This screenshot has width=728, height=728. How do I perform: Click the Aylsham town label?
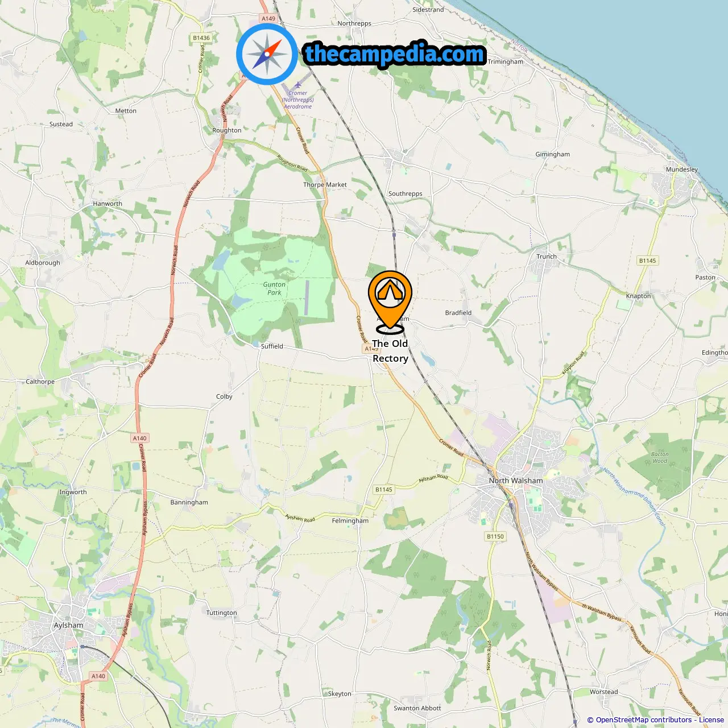pos(68,625)
